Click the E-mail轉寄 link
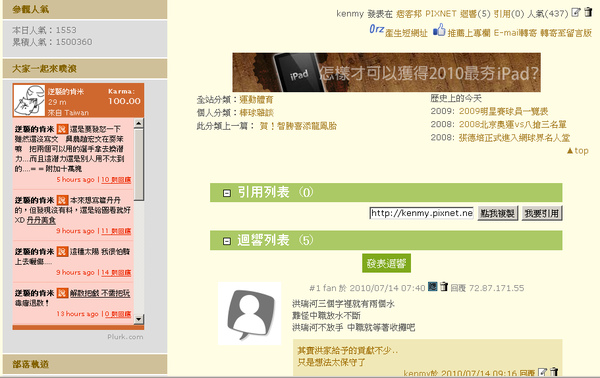The height and width of the screenshot is (378, 600). 515,33
